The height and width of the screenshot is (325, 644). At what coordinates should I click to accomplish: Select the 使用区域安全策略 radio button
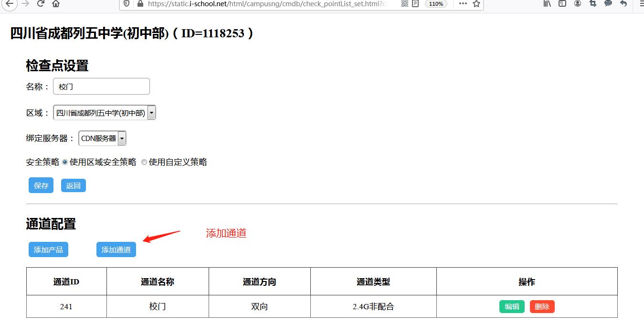tap(65, 162)
